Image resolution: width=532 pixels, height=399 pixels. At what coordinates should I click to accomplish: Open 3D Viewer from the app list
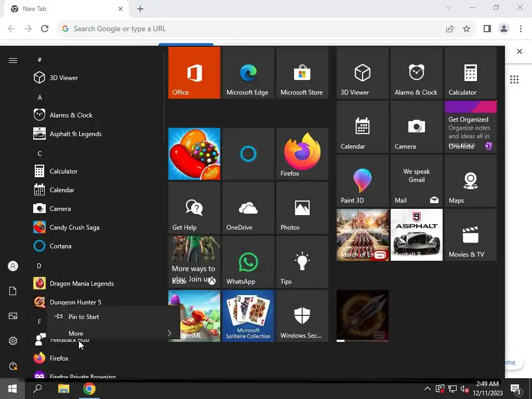(x=97, y=78)
